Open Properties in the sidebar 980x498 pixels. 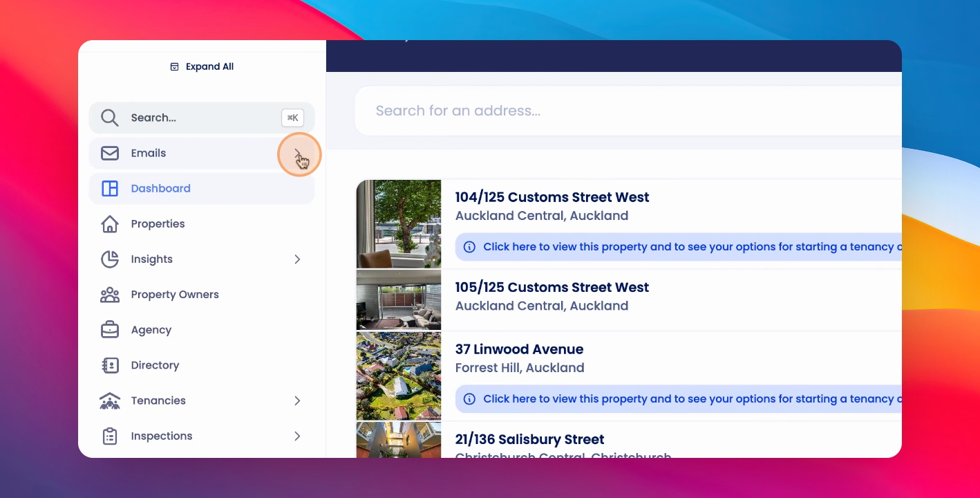[202, 223]
